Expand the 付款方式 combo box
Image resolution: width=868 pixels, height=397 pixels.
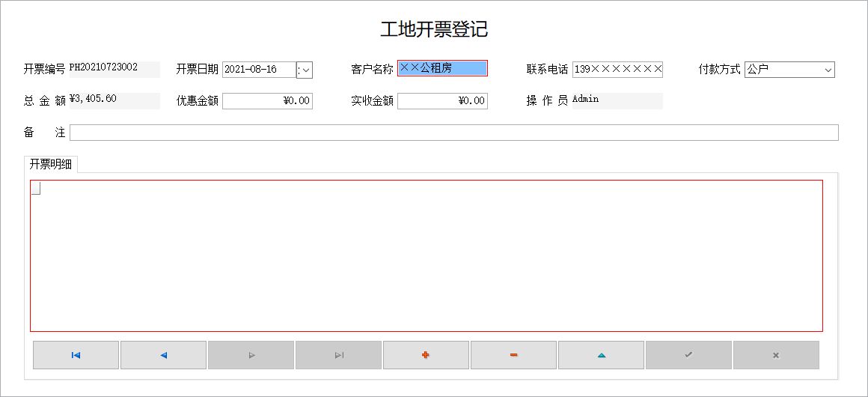[x=828, y=70]
